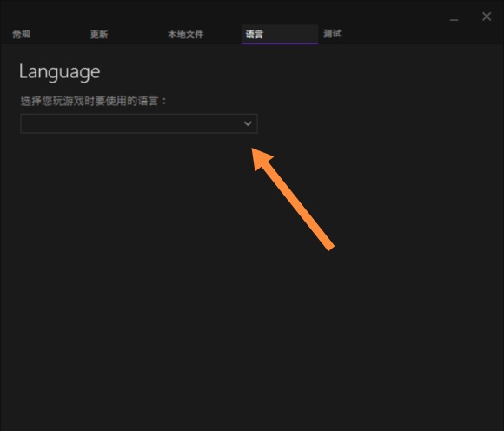Open the 更新 tab

[x=99, y=34]
